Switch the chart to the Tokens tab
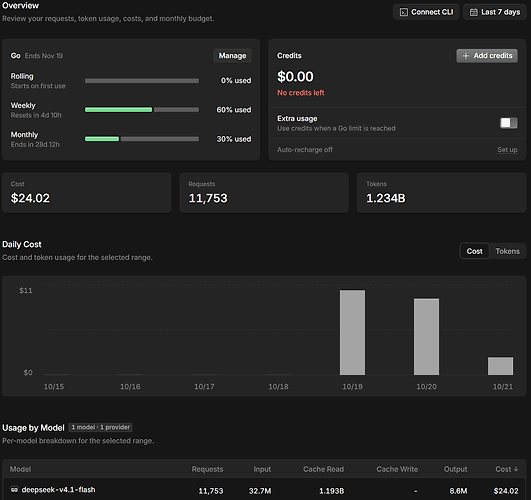The height and width of the screenshot is (500, 531). (x=507, y=251)
